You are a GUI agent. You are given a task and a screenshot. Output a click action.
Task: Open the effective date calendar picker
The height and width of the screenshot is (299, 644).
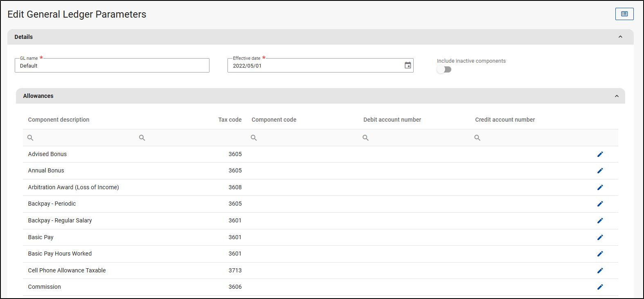(408, 66)
